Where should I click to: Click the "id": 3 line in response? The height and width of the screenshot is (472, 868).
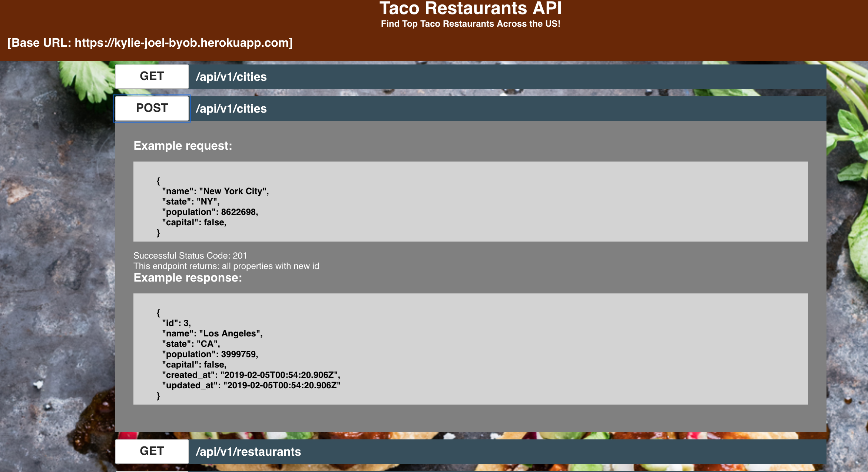click(x=176, y=323)
